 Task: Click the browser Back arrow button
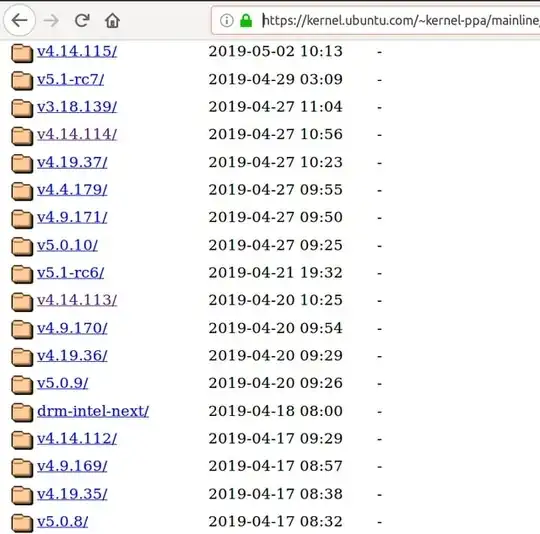click(19, 20)
